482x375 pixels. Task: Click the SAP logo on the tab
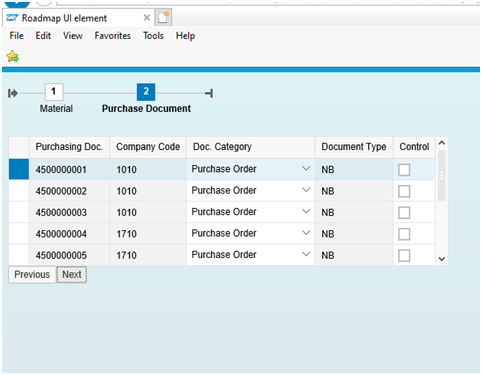[x=12, y=18]
